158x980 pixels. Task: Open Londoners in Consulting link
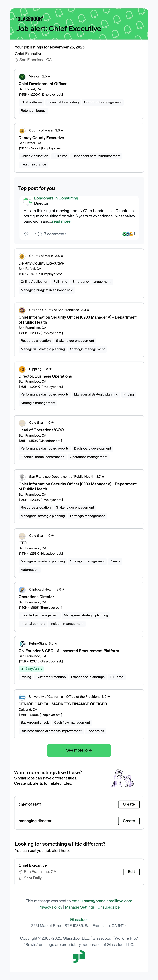tap(56, 198)
